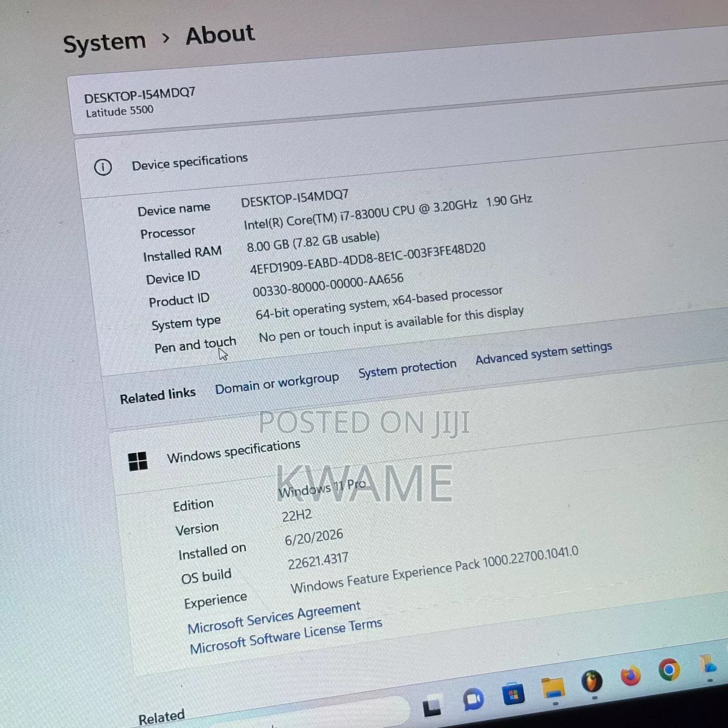
Task: Click the Device name value in specifications
Action: [x=294, y=198]
